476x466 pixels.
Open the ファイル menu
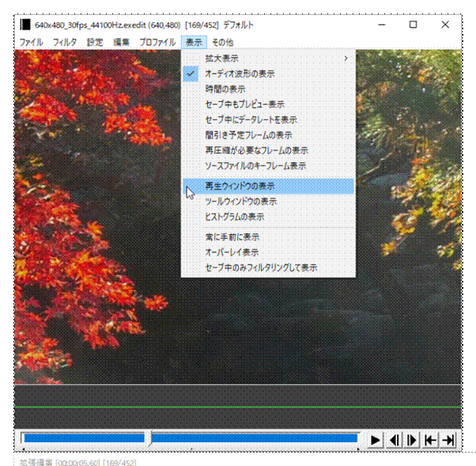point(31,42)
